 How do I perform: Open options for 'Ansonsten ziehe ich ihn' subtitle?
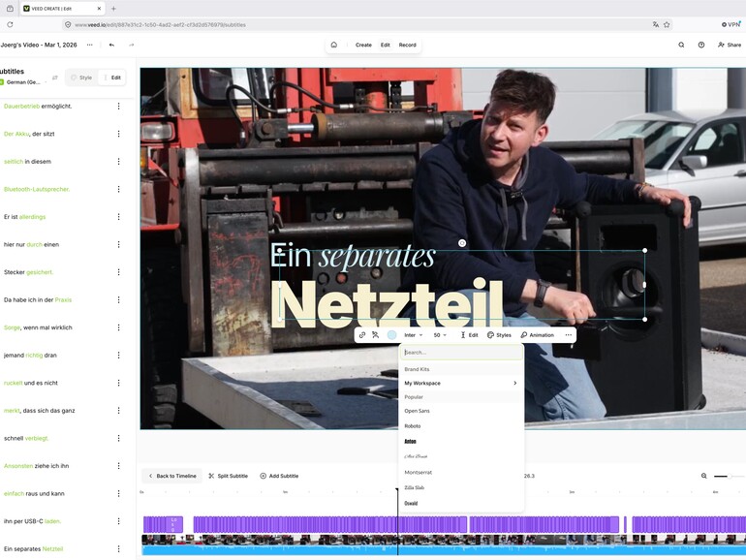point(118,466)
